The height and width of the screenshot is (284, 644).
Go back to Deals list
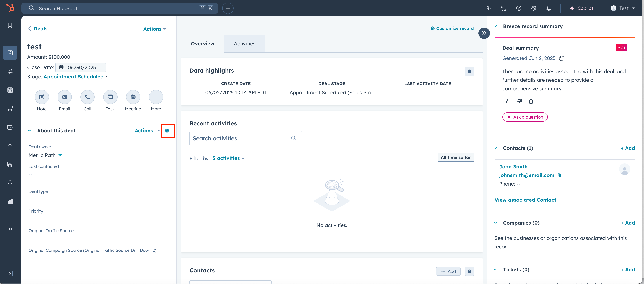(x=38, y=29)
